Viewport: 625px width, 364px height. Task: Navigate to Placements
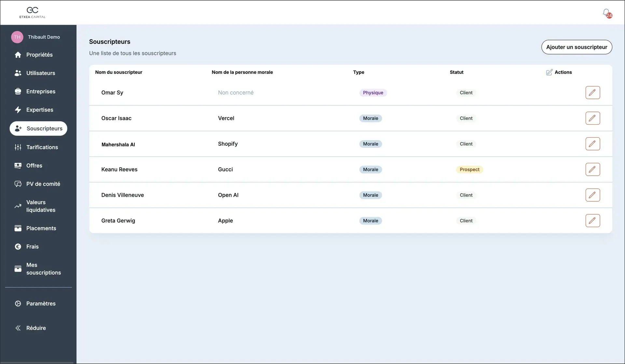click(x=41, y=228)
